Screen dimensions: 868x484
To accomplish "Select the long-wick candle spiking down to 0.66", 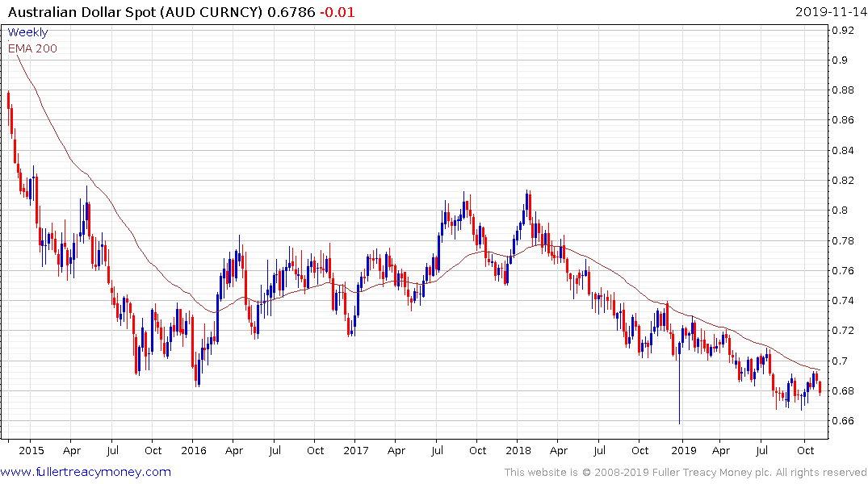I will 679,383.
